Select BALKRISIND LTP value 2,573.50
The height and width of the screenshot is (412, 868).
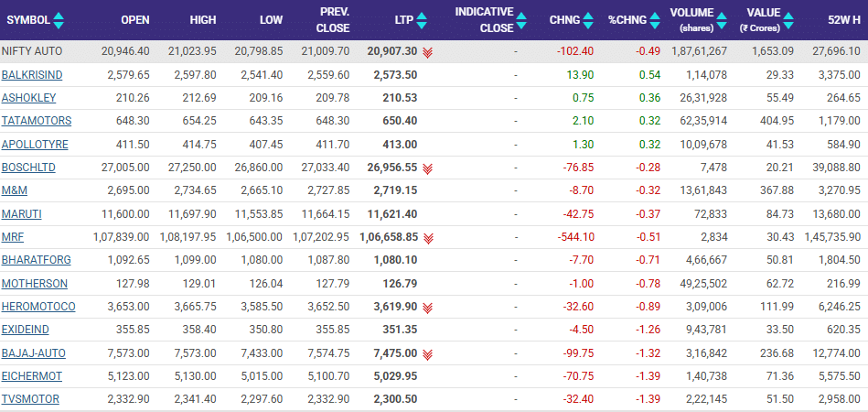pos(395,75)
